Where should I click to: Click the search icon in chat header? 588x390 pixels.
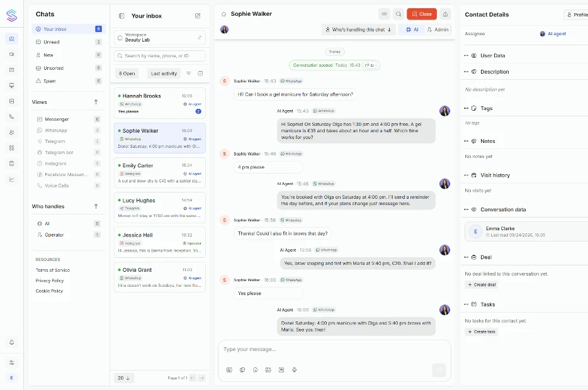tap(399, 14)
